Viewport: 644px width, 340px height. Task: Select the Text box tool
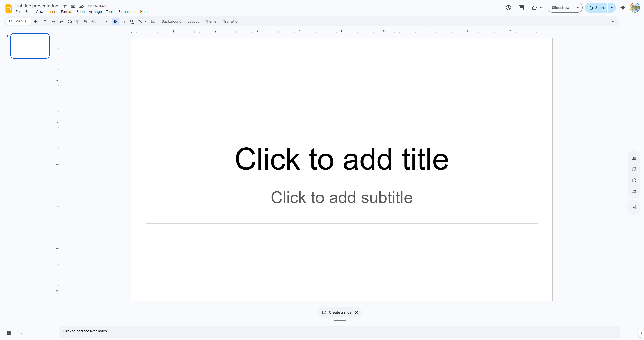click(x=124, y=22)
